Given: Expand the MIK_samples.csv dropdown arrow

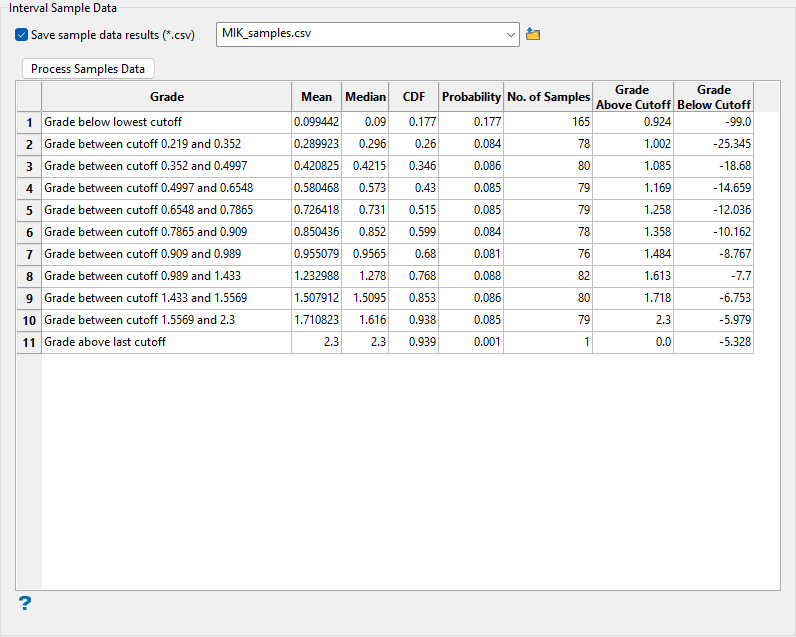Looking at the screenshot, I should tap(511, 35).
